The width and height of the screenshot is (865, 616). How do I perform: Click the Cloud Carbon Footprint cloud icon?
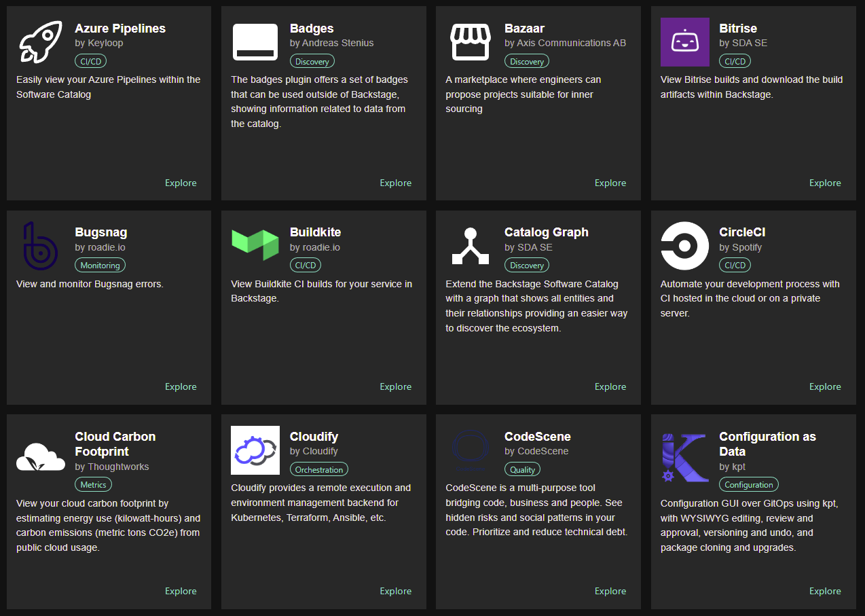click(41, 457)
